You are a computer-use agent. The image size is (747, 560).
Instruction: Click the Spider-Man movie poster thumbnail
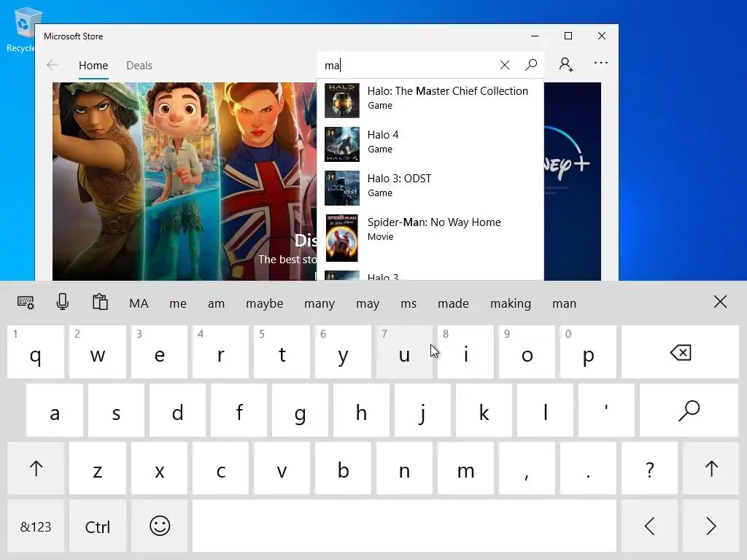[342, 238]
